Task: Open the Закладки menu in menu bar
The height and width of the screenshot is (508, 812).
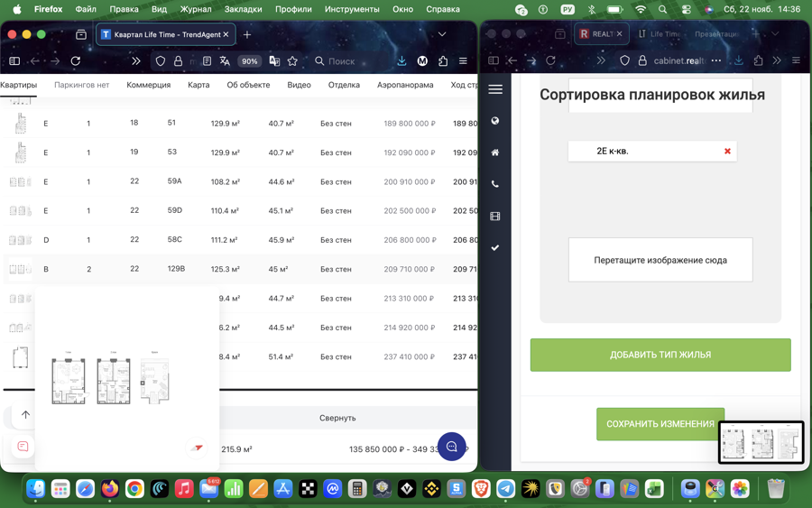Action: [243, 9]
